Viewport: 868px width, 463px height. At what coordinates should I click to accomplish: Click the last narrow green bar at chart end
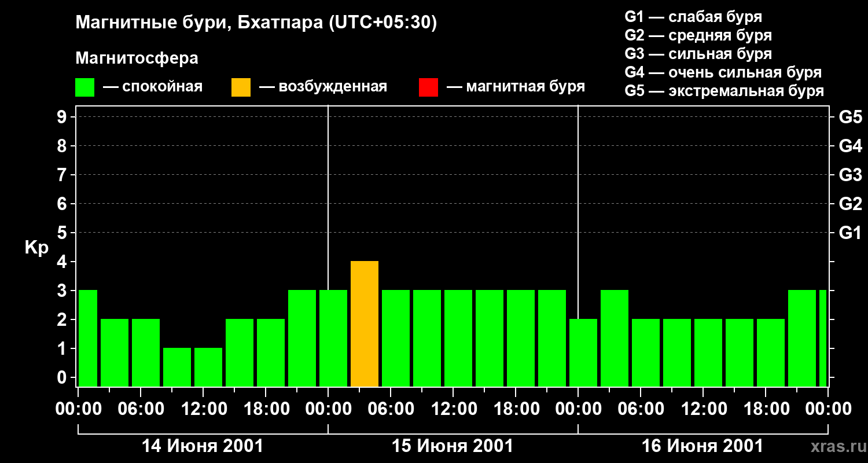823,339
